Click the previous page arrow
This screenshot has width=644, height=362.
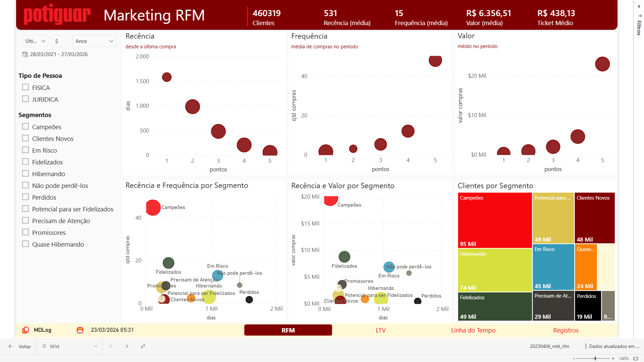(x=111, y=346)
